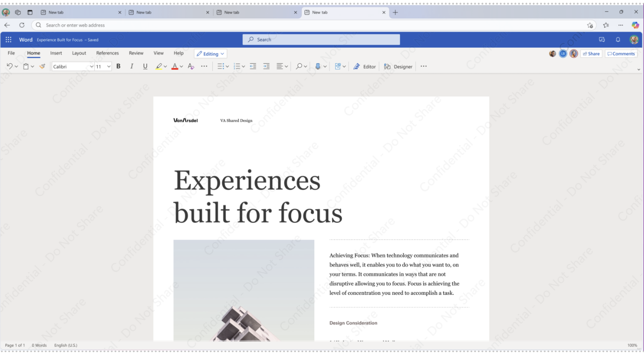Open the app launcher grid

pos(8,40)
